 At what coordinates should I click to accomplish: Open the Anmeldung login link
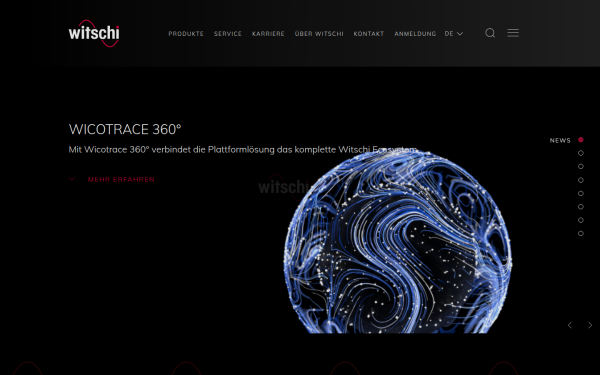coord(415,34)
